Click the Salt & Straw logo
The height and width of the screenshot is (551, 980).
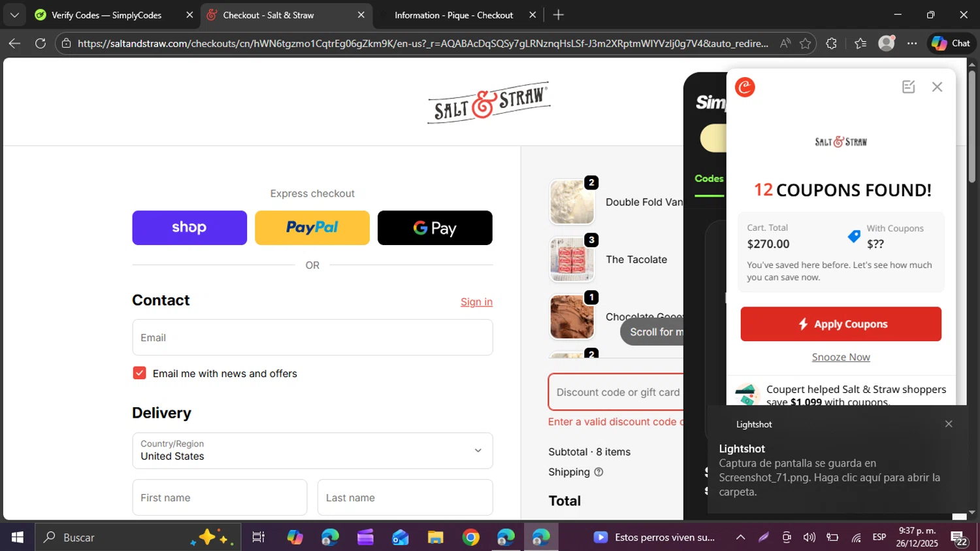[489, 103]
